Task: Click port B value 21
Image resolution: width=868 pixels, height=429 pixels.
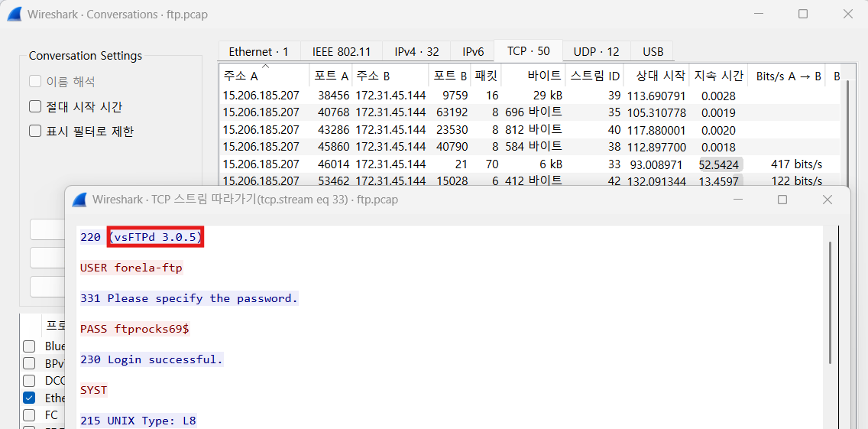Action: point(462,164)
